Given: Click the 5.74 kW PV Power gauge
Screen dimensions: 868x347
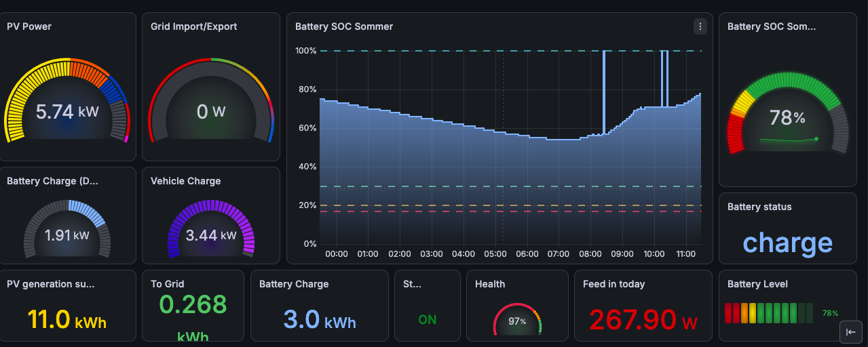Looking at the screenshot, I should (67, 102).
